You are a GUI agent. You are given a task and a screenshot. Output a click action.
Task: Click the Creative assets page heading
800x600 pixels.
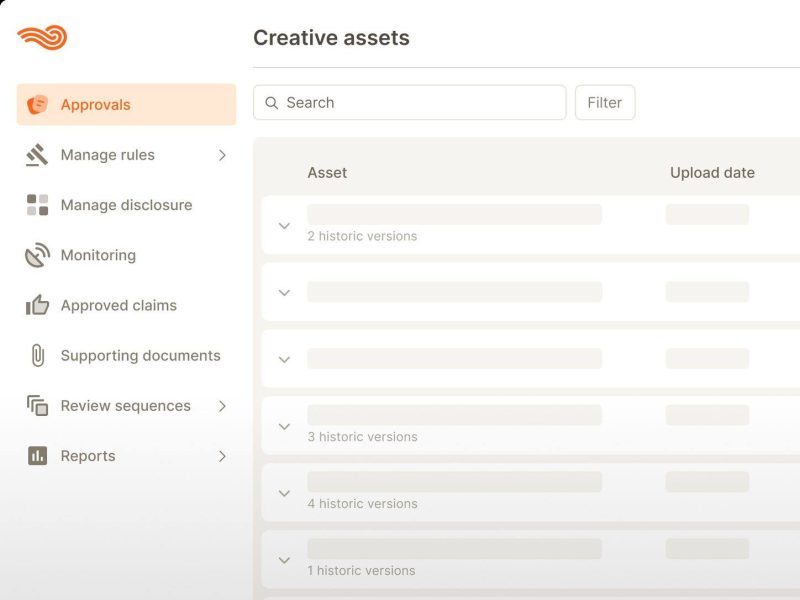(x=331, y=38)
